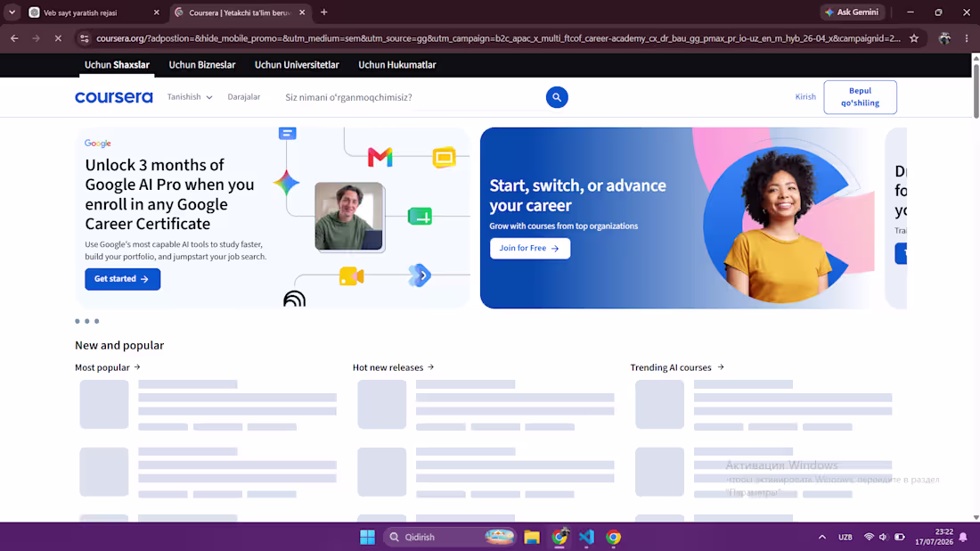Launch File Explorer from the taskbar

click(x=532, y=537)
